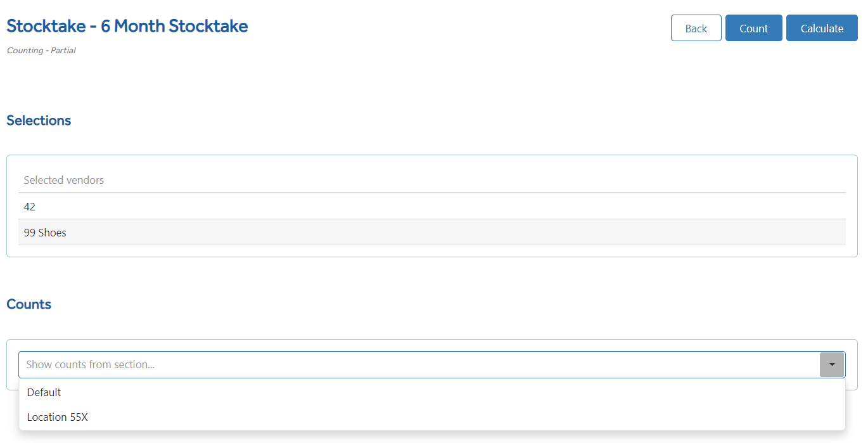Click the Stocktake - 6 Month Stocktake title
868x443 pixels.
pos(127,26)
